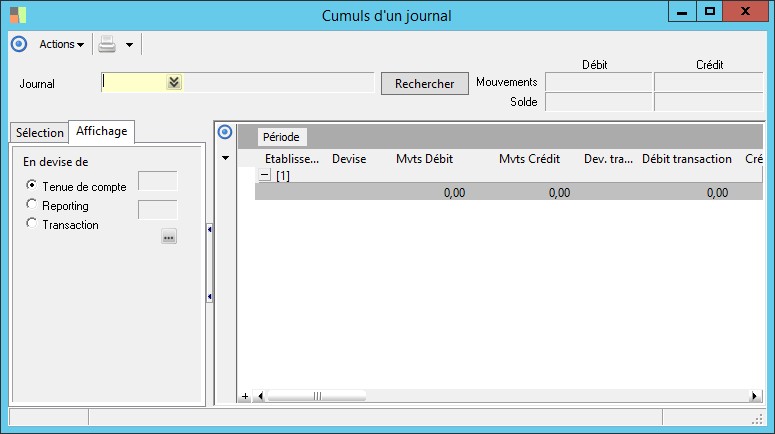
Task: Click the Mvts Crédit column header
Action: coord(529,159)
